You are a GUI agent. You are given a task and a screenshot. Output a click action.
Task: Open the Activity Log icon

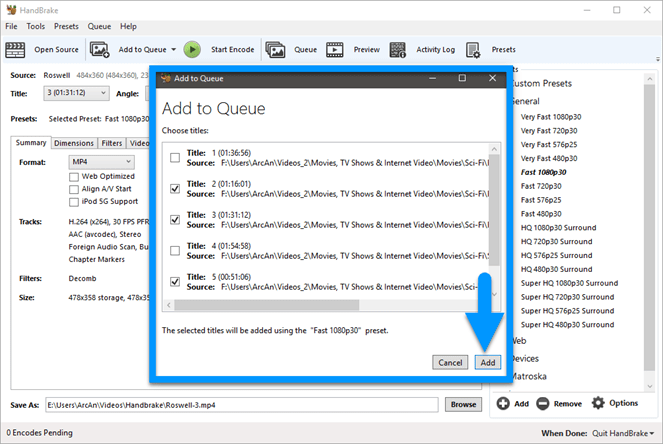(x=397, y=49)
